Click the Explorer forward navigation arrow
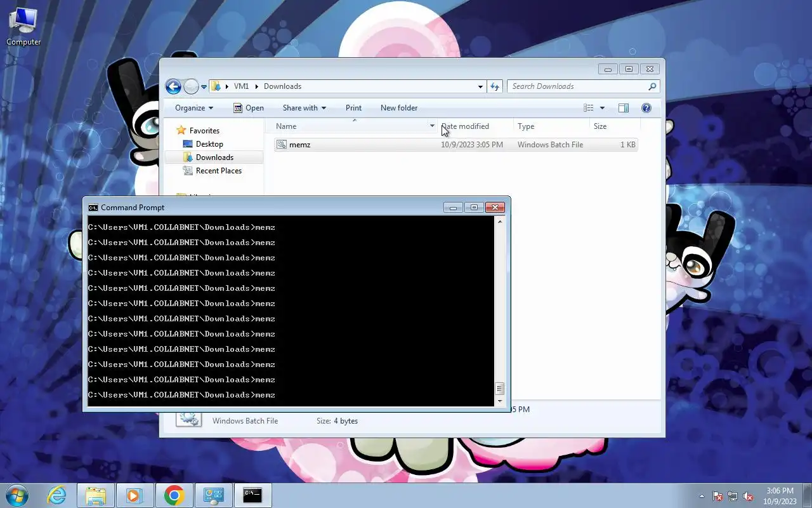 pyautogui.click(x=191, y=86)
